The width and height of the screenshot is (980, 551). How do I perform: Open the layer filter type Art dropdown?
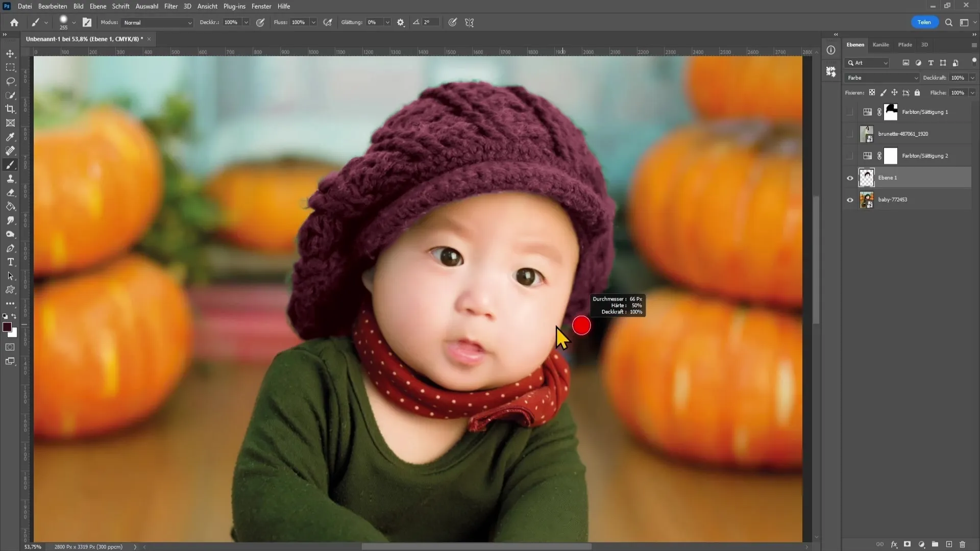(867, 63)
